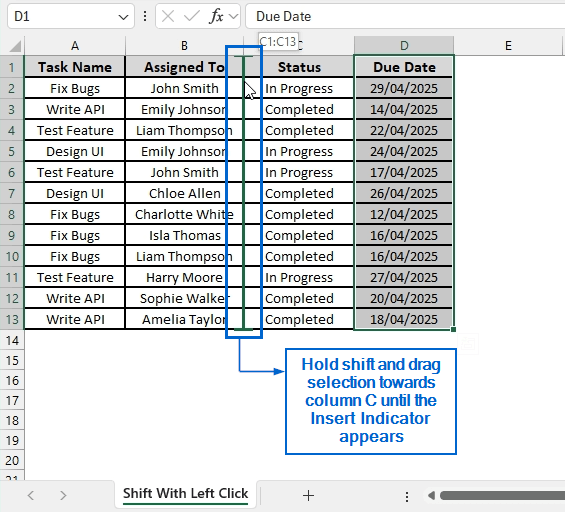This screenshot has height=512, width=565.
Task: Click the Isla Thomas cell
Action: pos(184,235)
